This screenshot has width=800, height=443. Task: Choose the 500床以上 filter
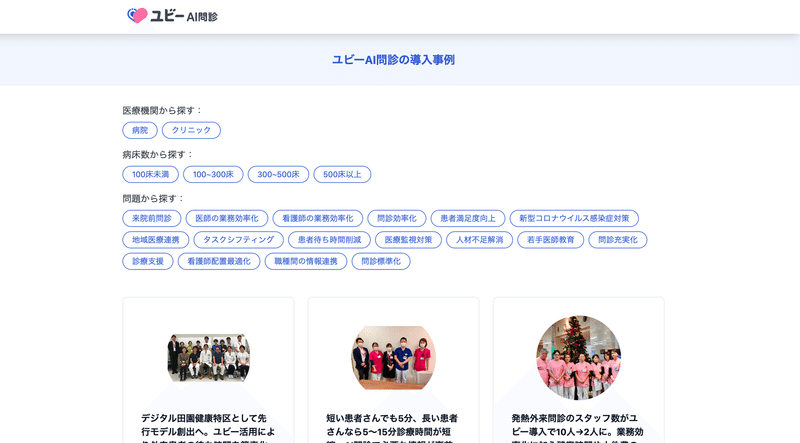(342, 174)
